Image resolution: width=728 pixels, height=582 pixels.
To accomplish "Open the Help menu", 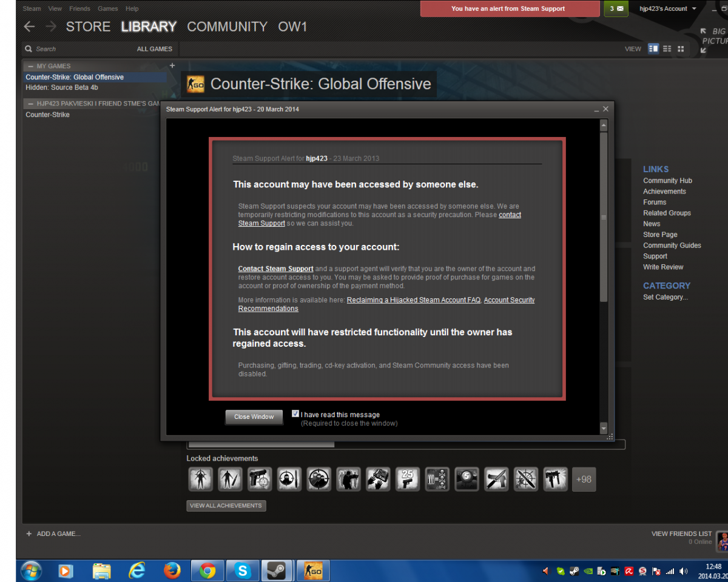I will [x=132, y=8].
